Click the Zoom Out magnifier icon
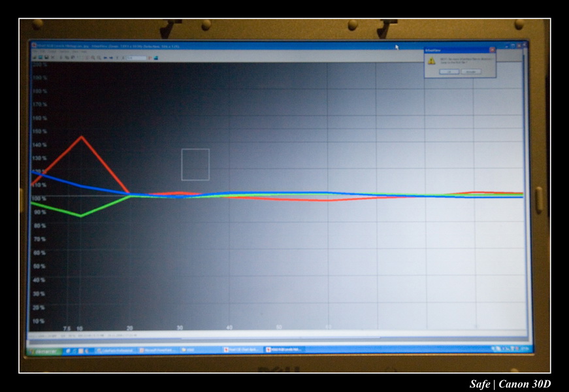569x392 pixels. 98,57
